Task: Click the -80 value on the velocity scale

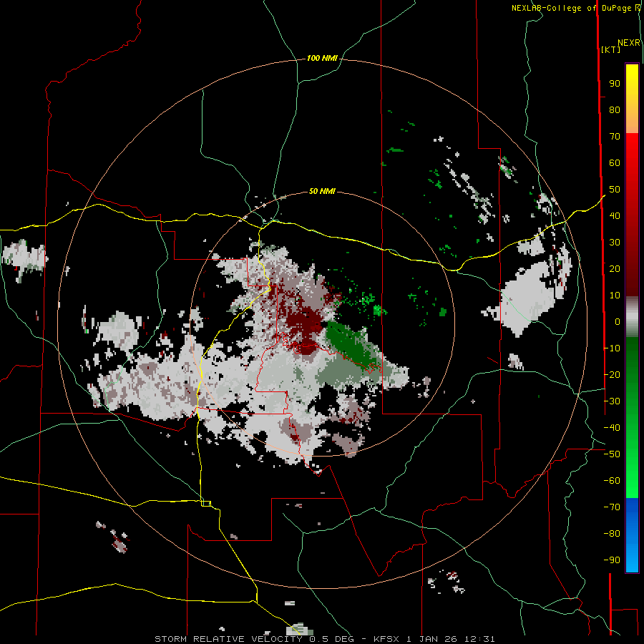Action: click(612, 534)
